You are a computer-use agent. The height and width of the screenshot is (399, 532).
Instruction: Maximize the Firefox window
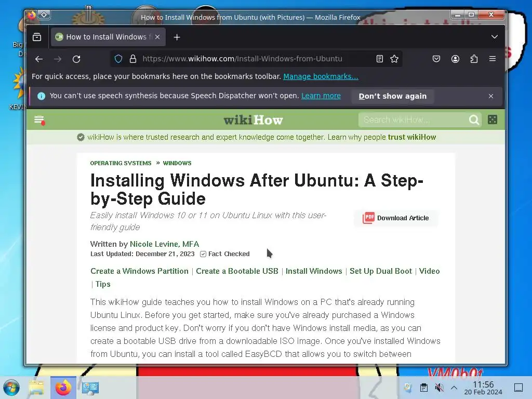[471, 15]
